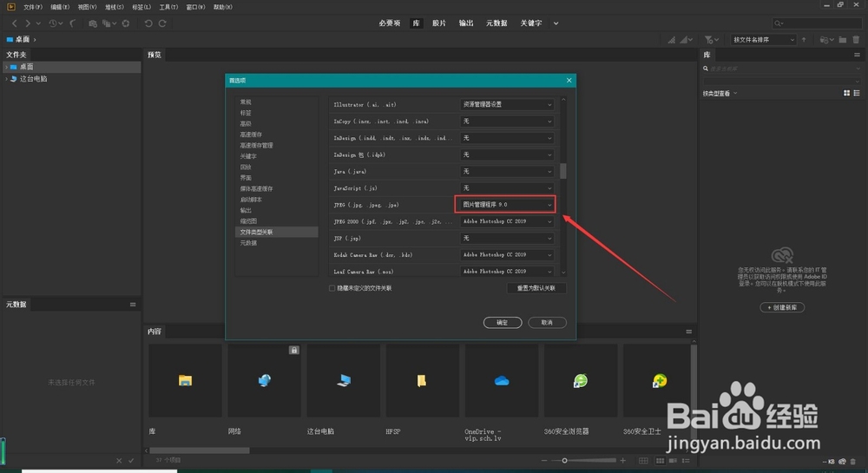Open the Java (.java) association dropdown
Screen dimensions: 868x473
pyautogui.click(x=507, y=172)
